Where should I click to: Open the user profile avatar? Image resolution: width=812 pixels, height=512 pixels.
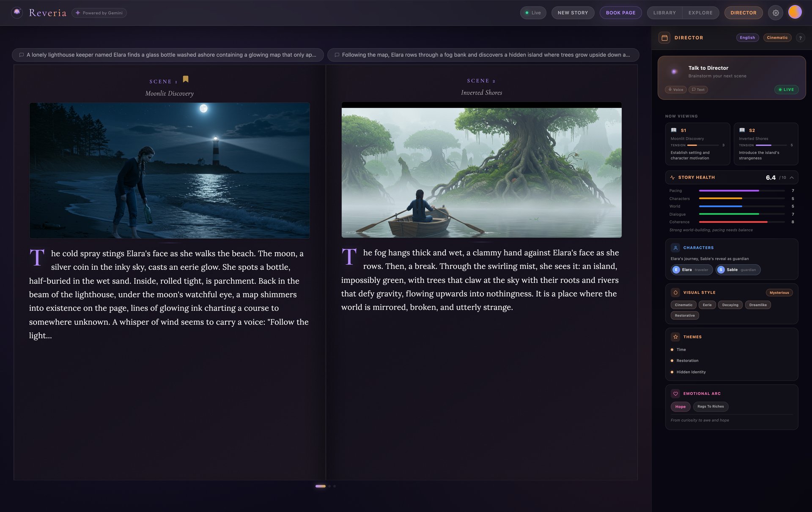[795, 12]
